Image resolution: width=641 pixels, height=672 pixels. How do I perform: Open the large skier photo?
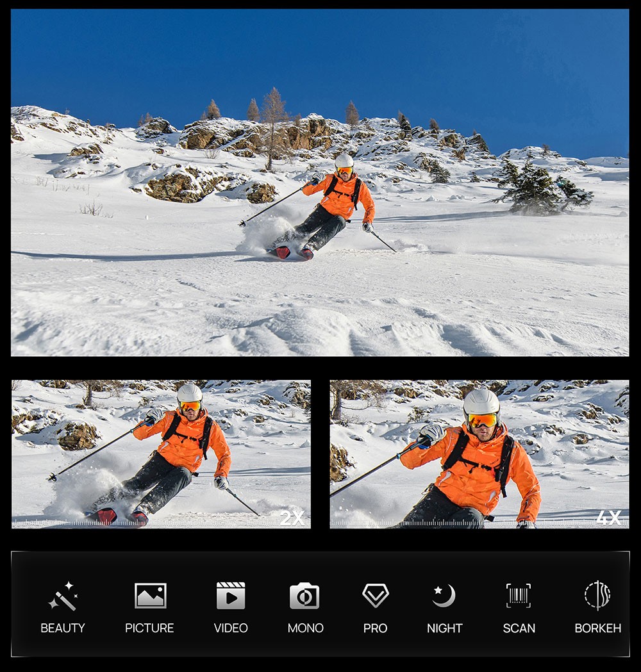click(319, 183)
